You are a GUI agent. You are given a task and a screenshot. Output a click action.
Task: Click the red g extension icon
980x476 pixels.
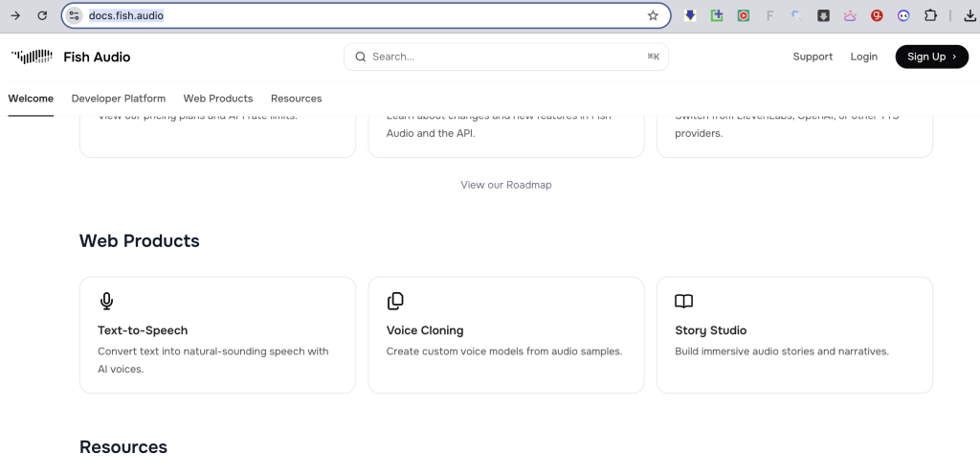(877, 15)
